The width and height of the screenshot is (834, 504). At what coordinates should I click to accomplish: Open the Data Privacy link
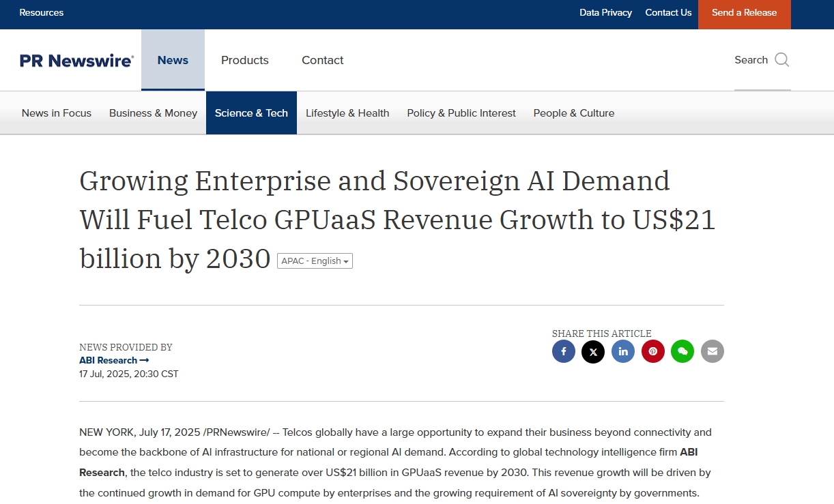606,12
